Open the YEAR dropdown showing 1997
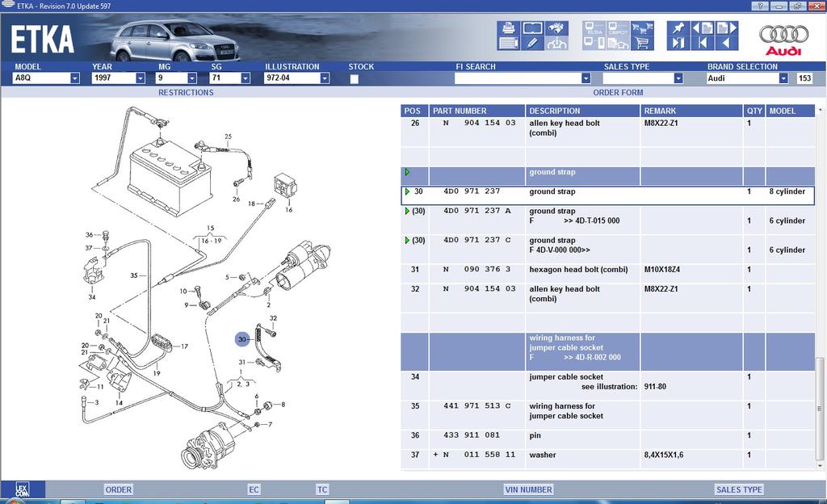Image resolution: width=827 pixels, height=504 pixels. (140, 78)
